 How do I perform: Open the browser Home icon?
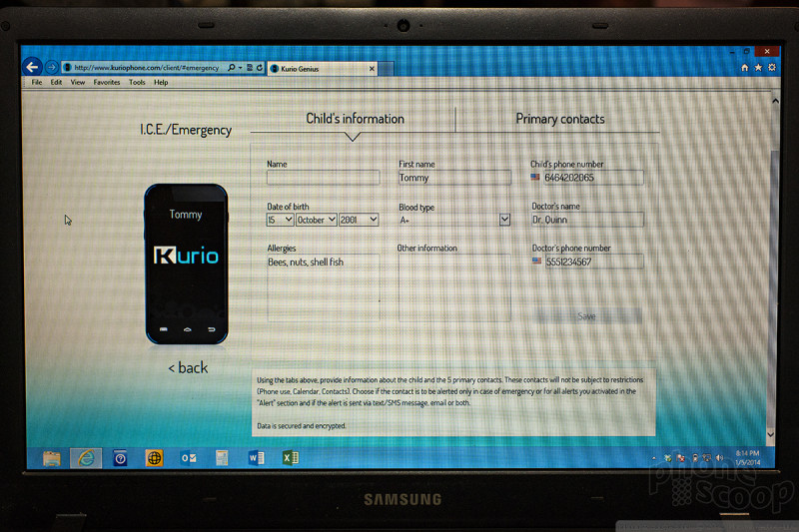tap(744, 67)
